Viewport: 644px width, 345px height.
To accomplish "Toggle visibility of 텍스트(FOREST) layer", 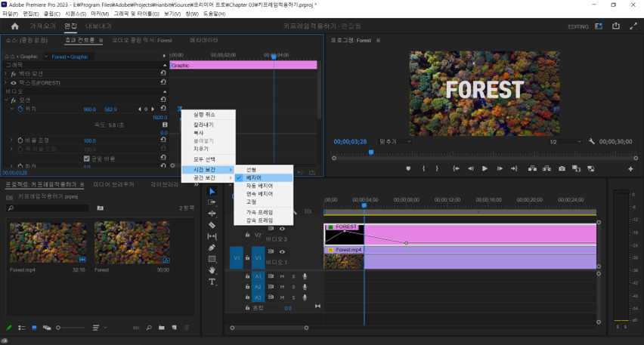I will coord(14,83).
